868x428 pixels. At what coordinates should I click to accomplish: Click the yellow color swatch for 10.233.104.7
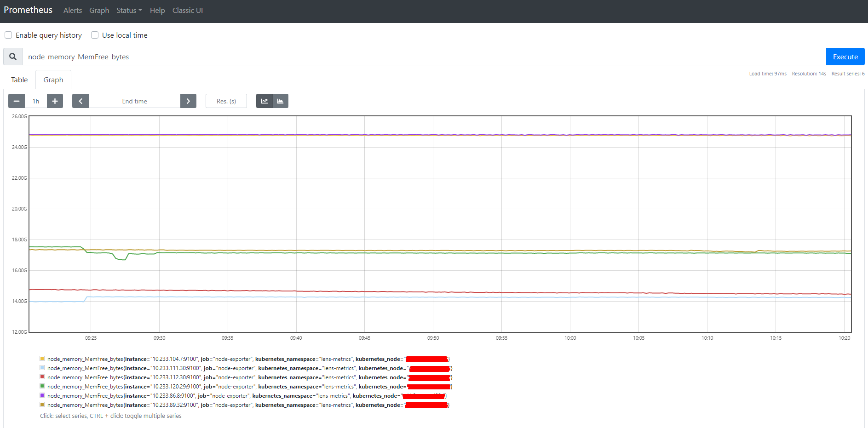[42, 358]
